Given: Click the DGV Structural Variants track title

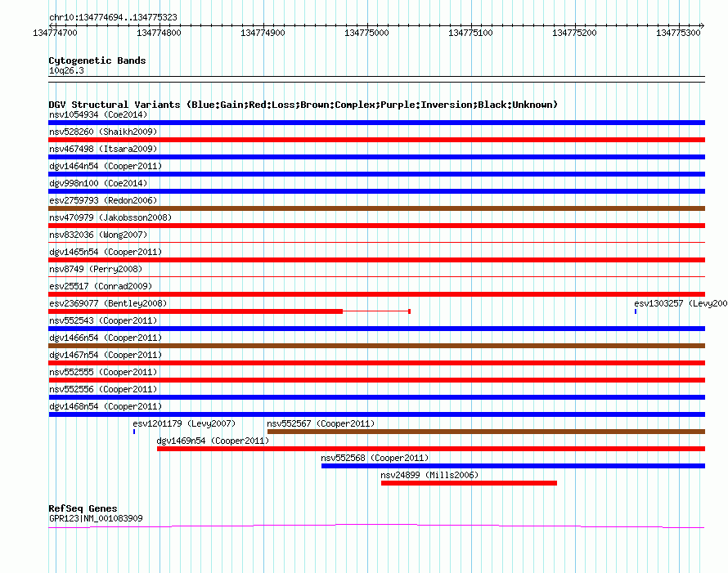Looking at the screenshot, I should point(303,105).
